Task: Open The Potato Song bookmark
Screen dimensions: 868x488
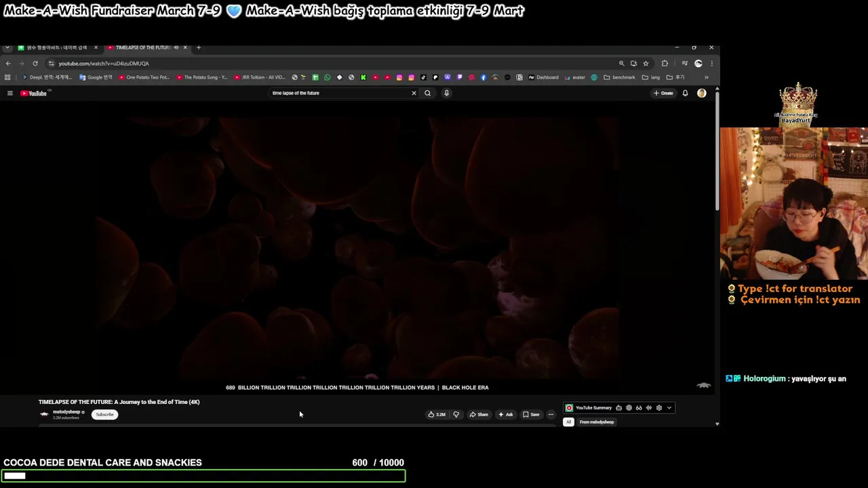Action: coord(202,77)
